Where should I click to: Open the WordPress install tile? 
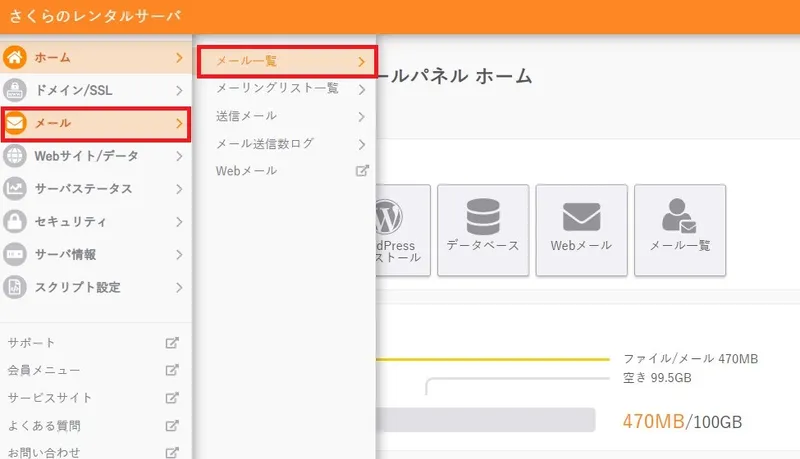tap(403, 230)
